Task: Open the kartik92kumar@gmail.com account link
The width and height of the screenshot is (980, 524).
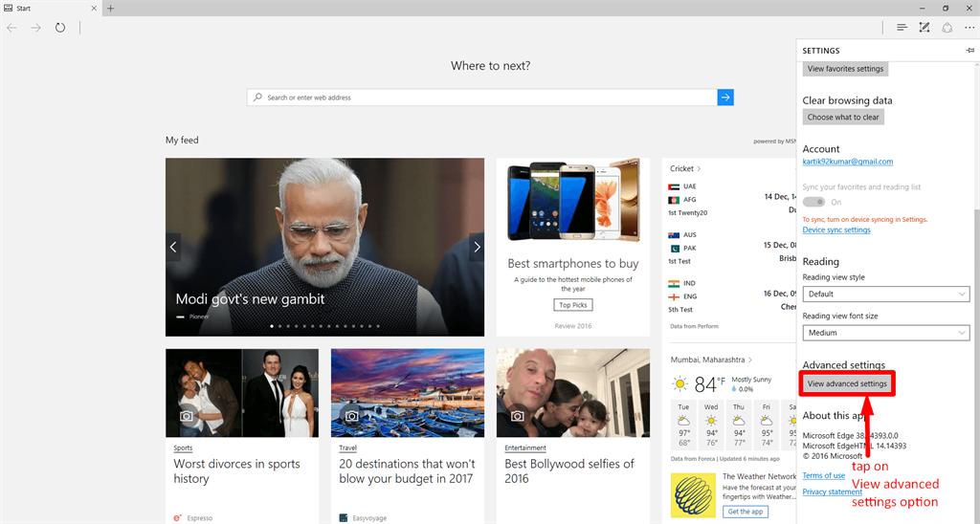Action: click(848, 162)
